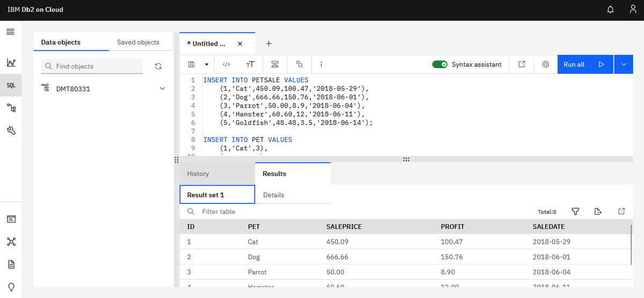The height and width of the screenshot is (298, 644).
Task: Add a new script tab
Action: coord(269,43)
